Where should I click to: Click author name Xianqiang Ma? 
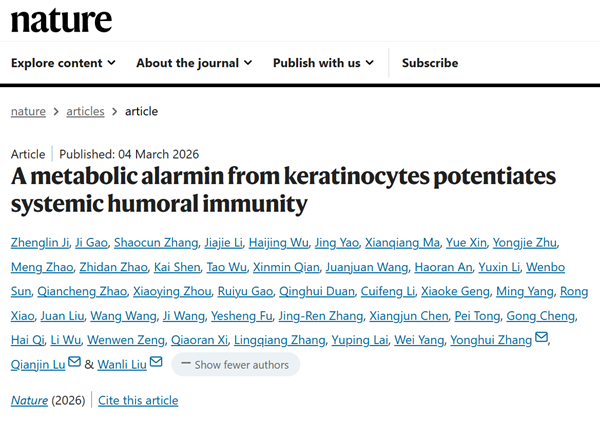point(411,243)
